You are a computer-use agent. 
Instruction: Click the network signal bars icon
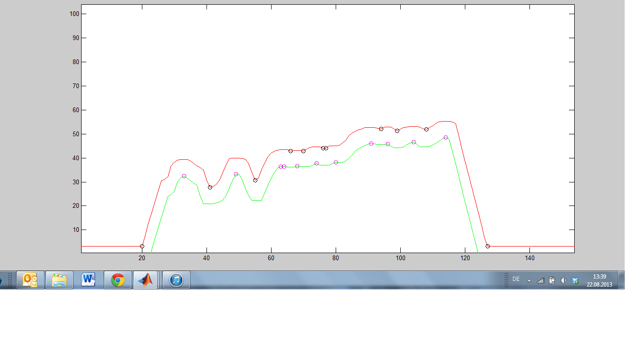coord(540,280)
